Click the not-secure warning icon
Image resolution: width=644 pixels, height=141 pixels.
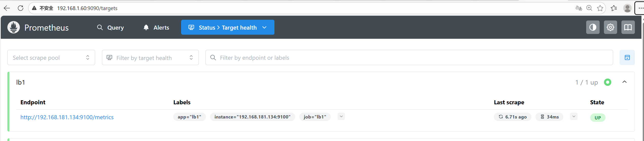(34, 8)
